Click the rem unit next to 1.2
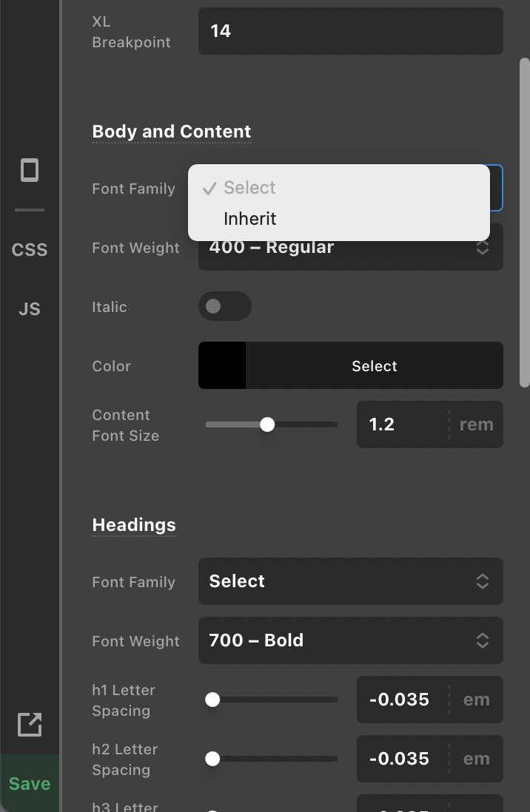This screenshot has height=812, width=530. 476,424
